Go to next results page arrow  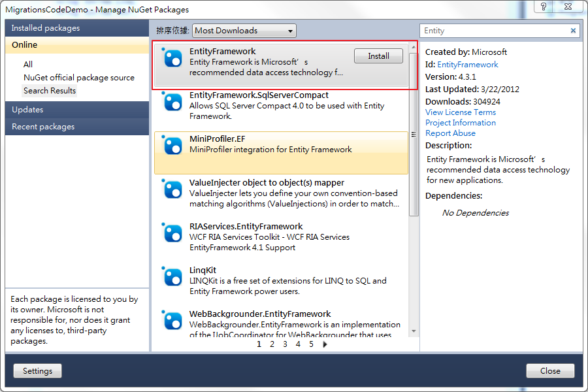pyautogui.click(x=325, y=344)
